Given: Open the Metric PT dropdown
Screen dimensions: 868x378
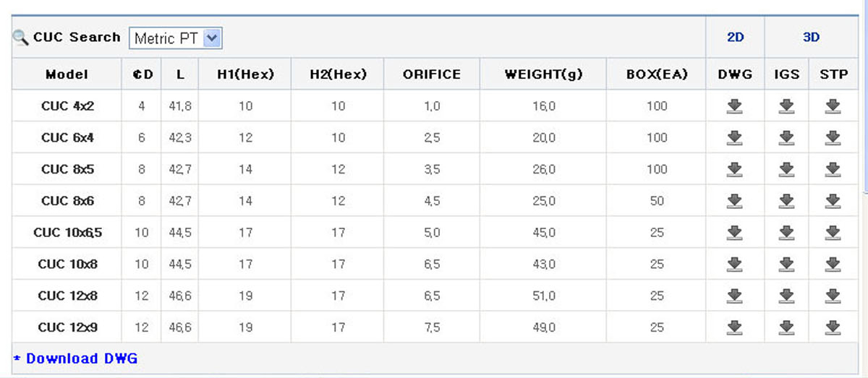Looking at the screenshot, I should coord(176,38).
